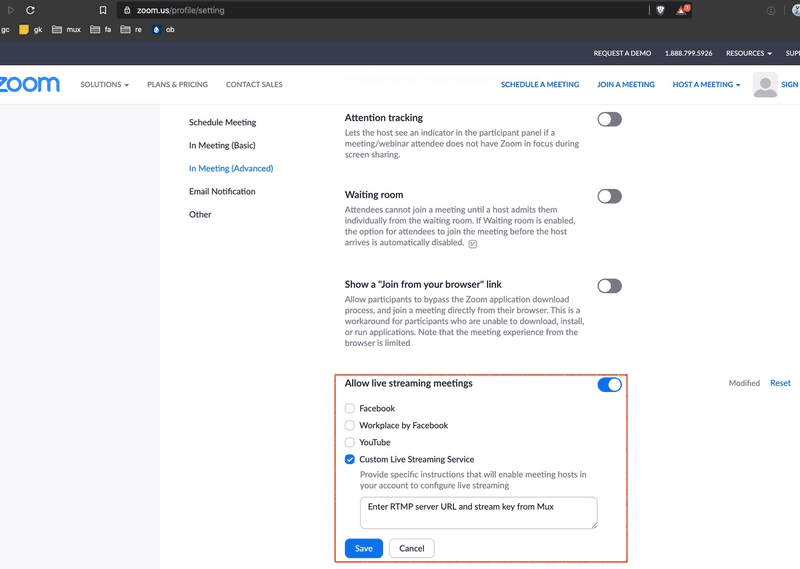Click the 1.888.799.5926 phone number
The width and height of the screenshot is (800, 569).
tap(688, 53)
